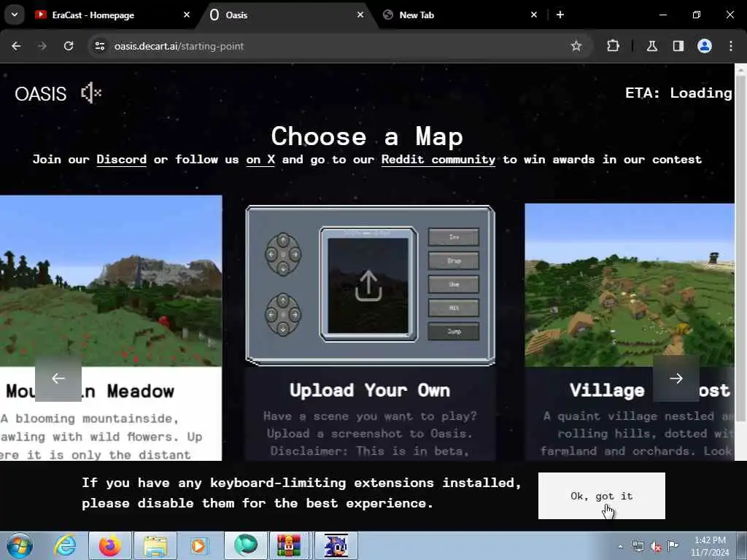Open the Discord link

(x=122, y=160)
